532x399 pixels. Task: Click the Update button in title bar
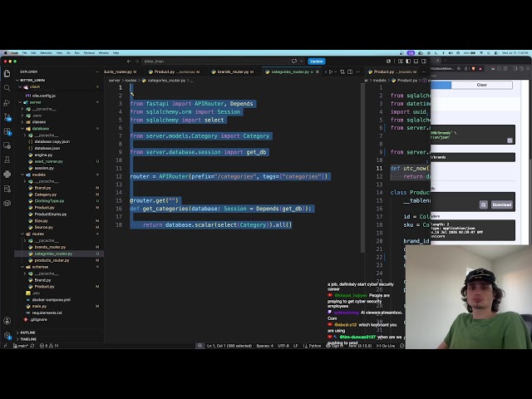317,62
